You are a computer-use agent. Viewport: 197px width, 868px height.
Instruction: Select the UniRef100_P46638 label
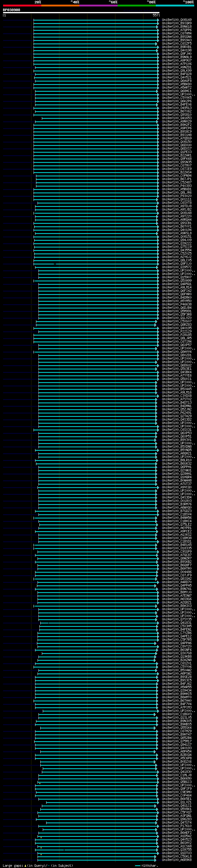click(176, 304)
